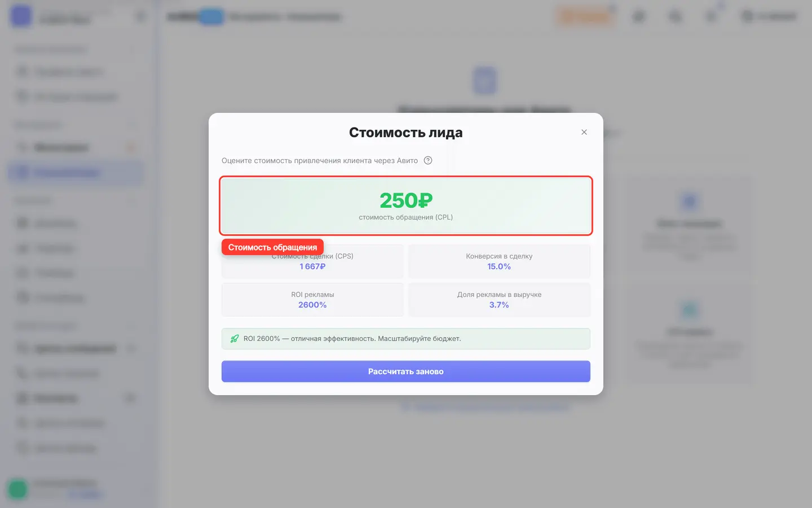Screen dimensions: 812x508
Task: Click the Стоимость лида dialog title
Action: tap(406, 133)
